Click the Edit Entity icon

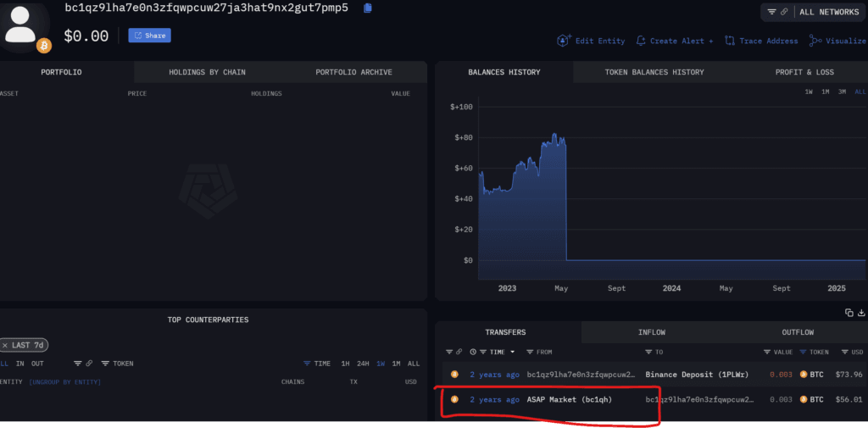pos(564,41)
